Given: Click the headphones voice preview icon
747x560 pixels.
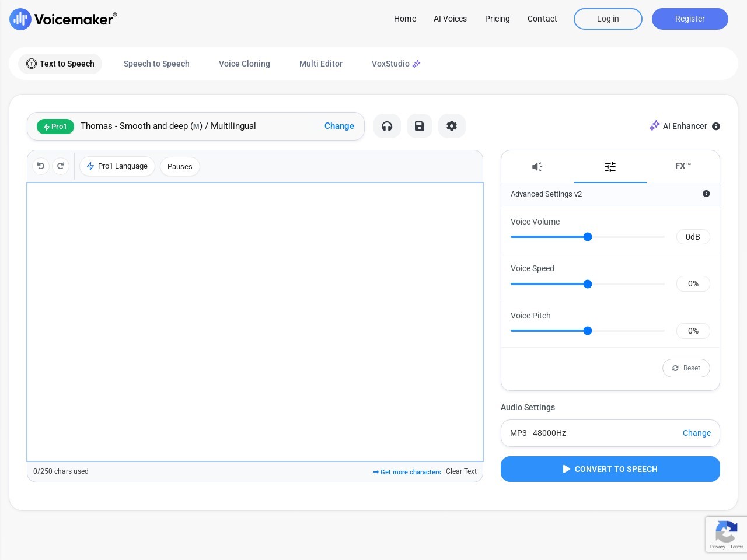Looking at the screenshot, I should pos(387,126).
